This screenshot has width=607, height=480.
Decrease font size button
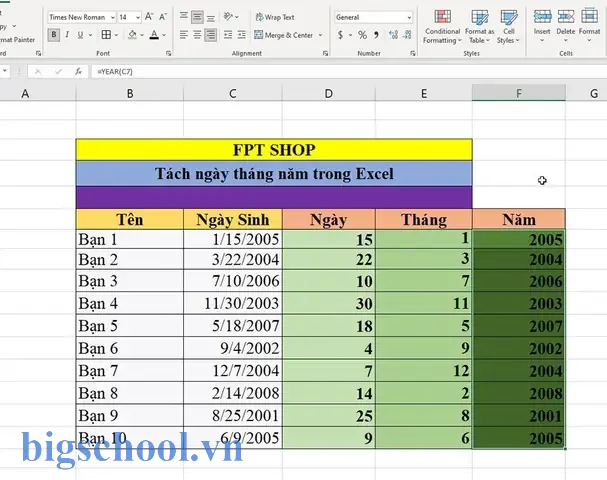coord(163,17)
